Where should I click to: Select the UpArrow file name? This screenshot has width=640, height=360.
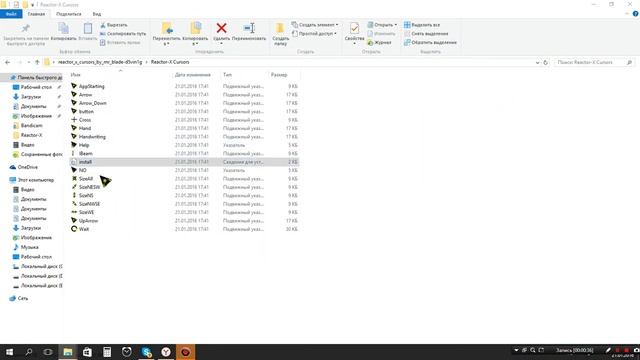pyautogui.click(x=88, y=220)
